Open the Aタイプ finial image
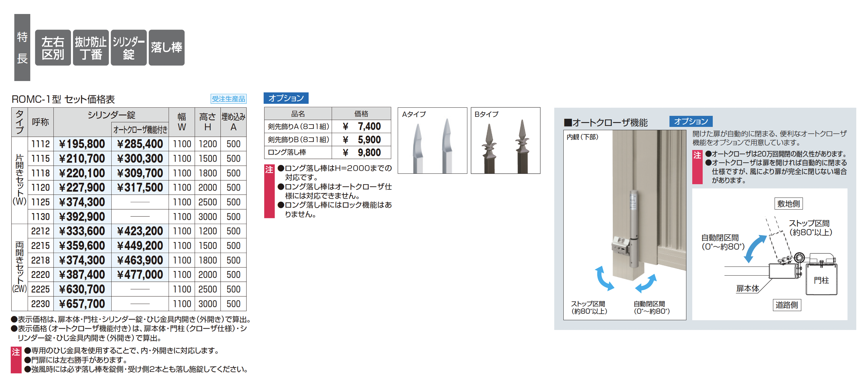The width and height of the screenshot is (868, 383). (x=432, y=141)
